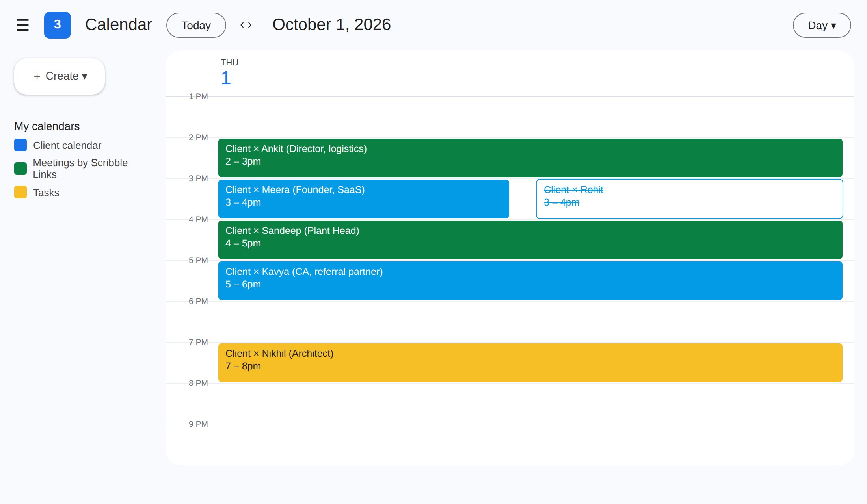Image resolution: width=867 pixels, height=504 pixels.
Task: Jump to Today
Action: coord(196,25)
